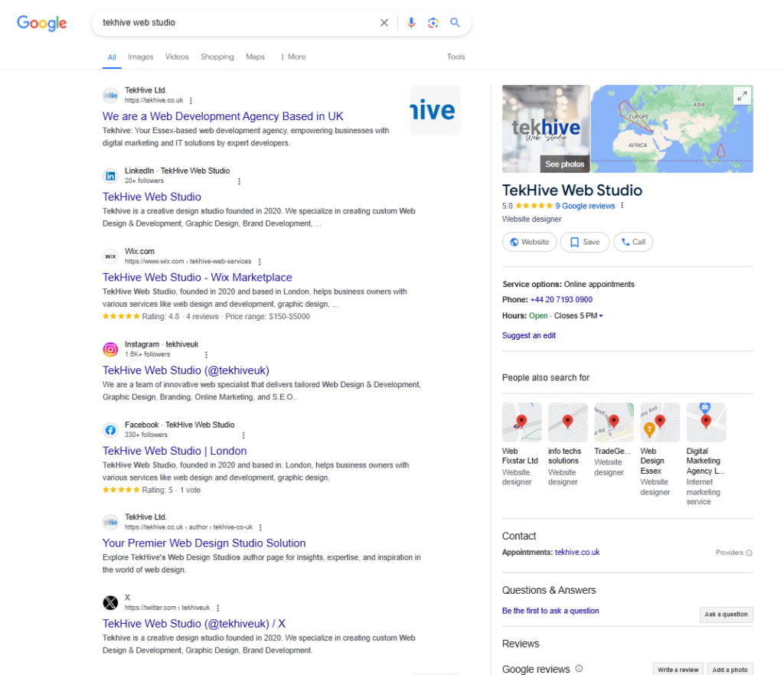Click the LinkedIn favicon
The height and width of the screenshot is (675, 784).
click(x=110, y=176)
